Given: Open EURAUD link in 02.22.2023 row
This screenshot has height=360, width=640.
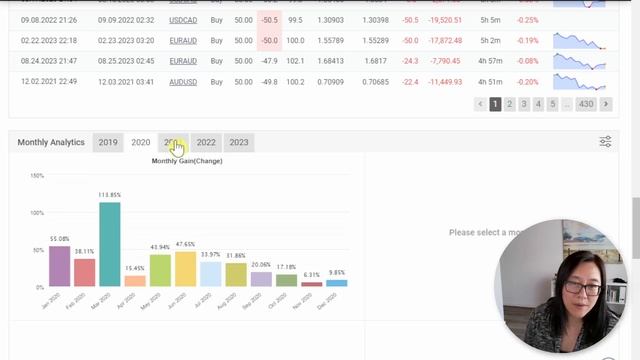Looking at the screenshot, I should 183,40.
